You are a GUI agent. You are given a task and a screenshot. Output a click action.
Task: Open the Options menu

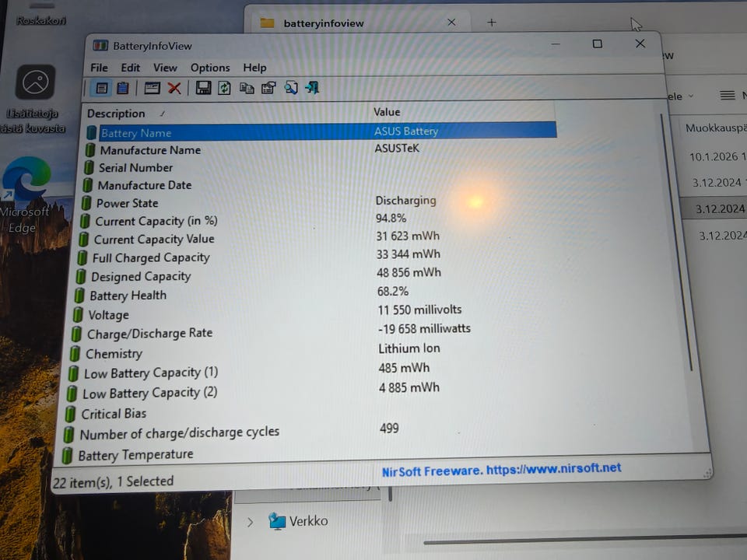[x=210, y=68]
